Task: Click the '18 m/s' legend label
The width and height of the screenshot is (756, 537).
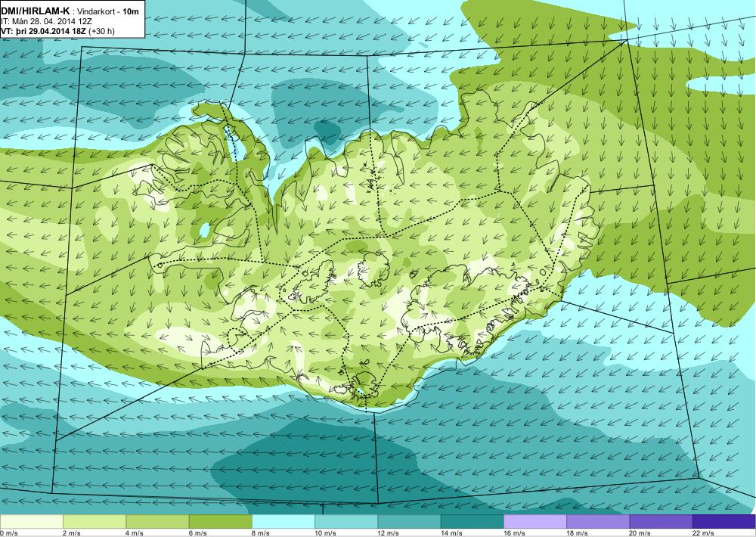Action: 577,533
